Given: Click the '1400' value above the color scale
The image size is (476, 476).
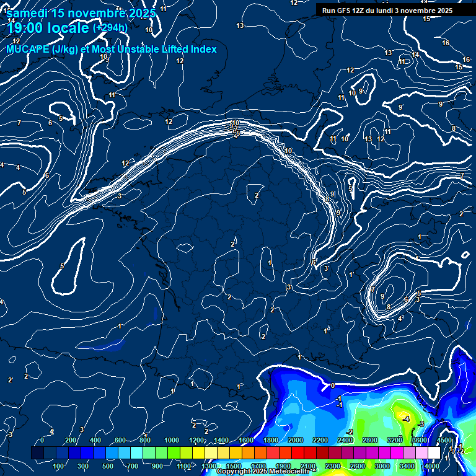Looking at the screenshot, I should [221, 440].
